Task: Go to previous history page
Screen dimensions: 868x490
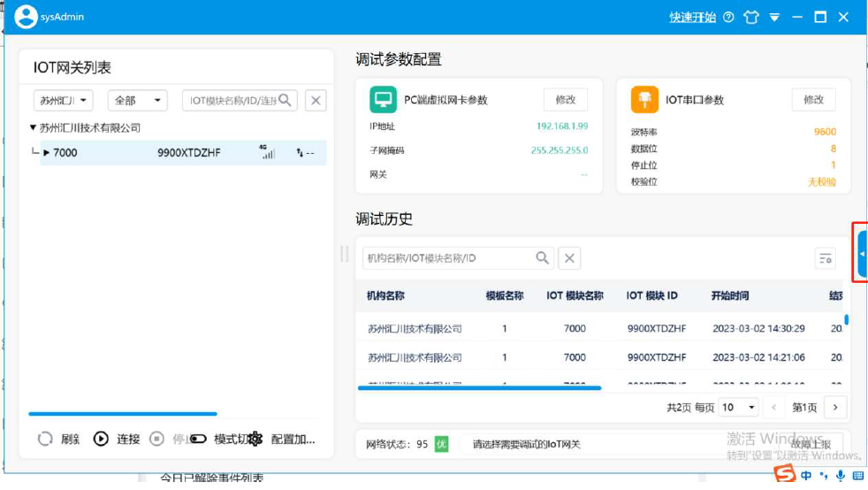Action: point(774,408)
